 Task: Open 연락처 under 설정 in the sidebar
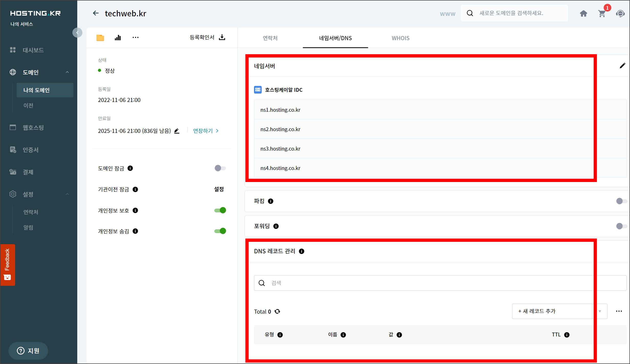click(x=31, y=212)
